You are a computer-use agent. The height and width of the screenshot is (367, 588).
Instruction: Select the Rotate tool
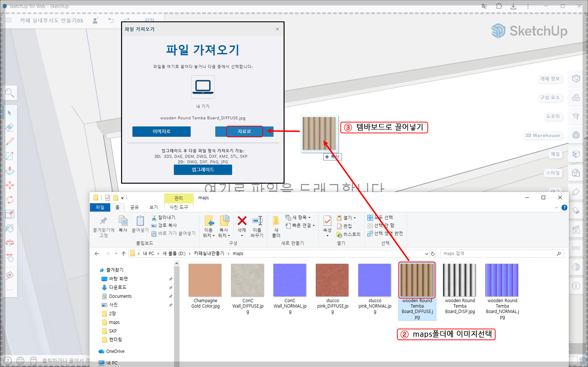point(10,200)
